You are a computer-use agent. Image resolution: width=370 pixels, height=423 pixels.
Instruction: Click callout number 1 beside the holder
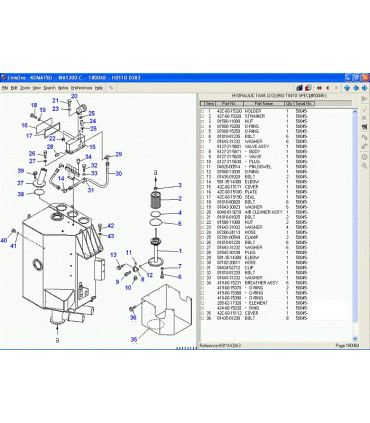(180, 251)
